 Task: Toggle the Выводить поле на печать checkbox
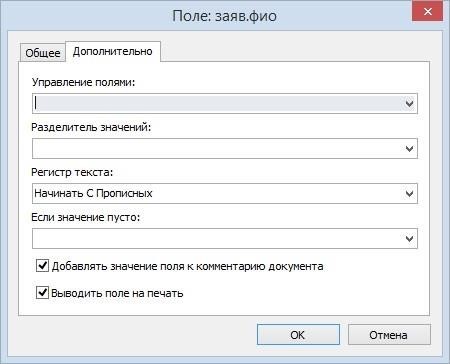[x=42, y=293]
